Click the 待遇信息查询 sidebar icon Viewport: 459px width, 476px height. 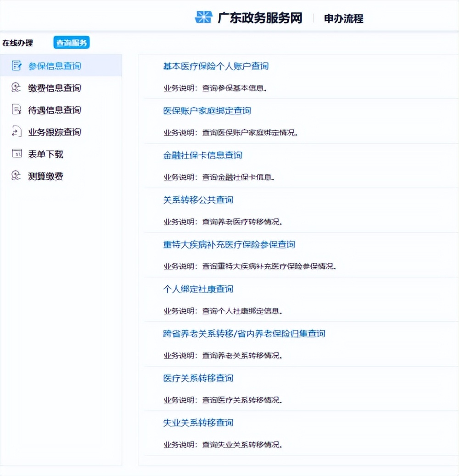pyautogui.click(x=16, y=110)
